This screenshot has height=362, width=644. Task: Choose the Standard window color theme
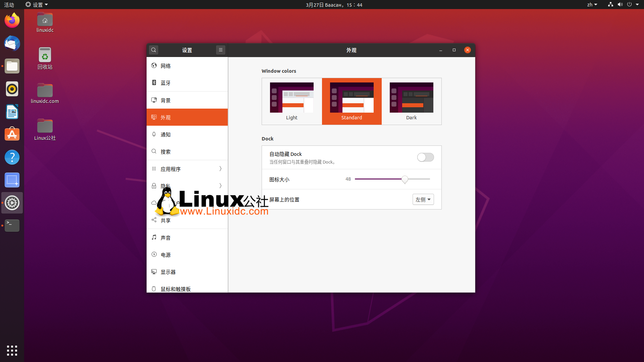pyautogui.click(x=352, y=101)
